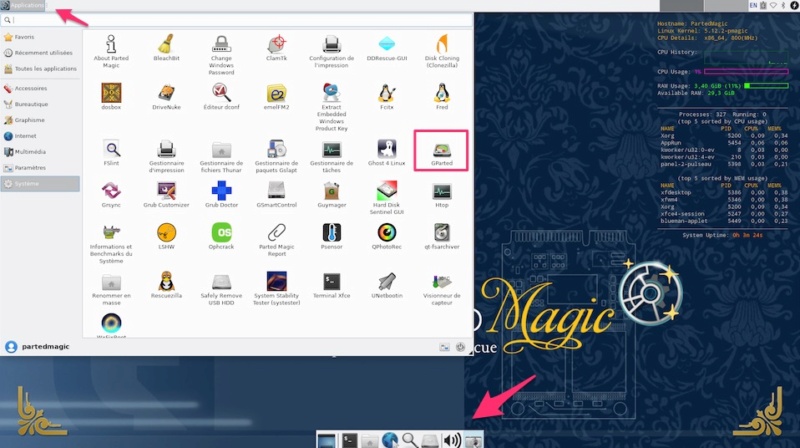Open About Parted Magic app

(111, 51)
